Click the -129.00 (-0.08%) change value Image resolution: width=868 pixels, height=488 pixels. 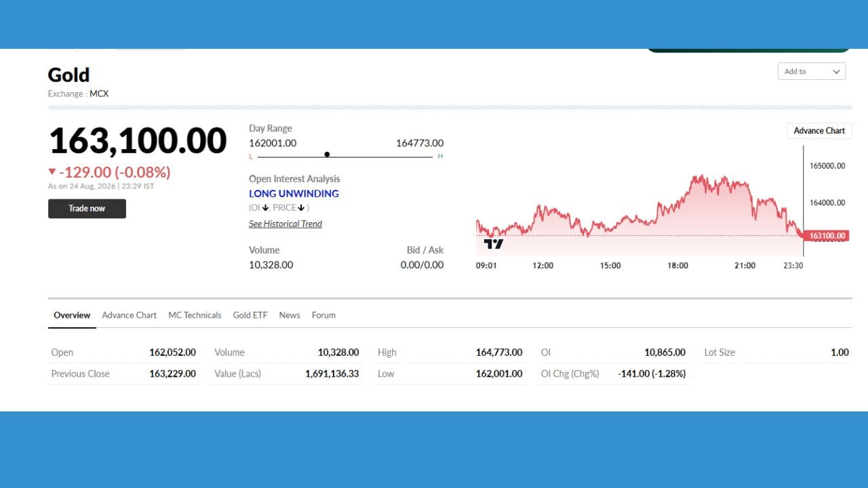[x=115, y=172]
